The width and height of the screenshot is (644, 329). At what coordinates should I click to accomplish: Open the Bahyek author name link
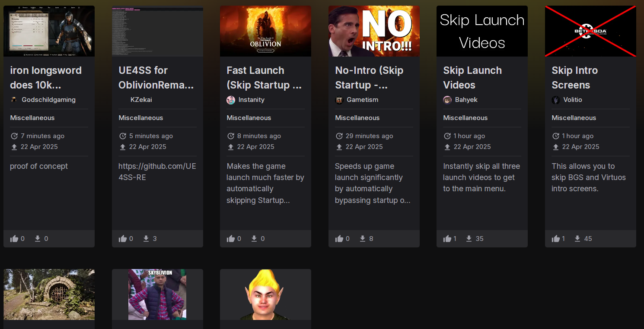pyautogui.click(x=466, y=100)
